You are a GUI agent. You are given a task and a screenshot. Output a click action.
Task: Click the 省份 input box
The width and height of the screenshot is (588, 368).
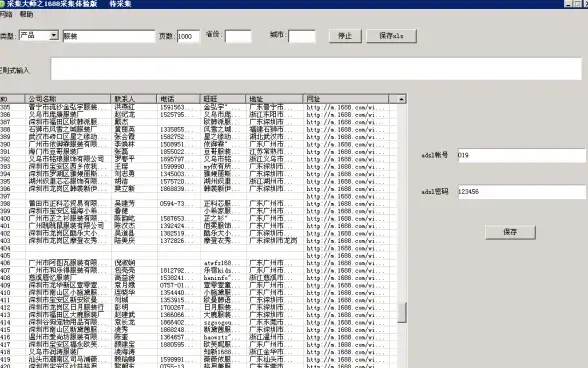click(x=238, y=36)
